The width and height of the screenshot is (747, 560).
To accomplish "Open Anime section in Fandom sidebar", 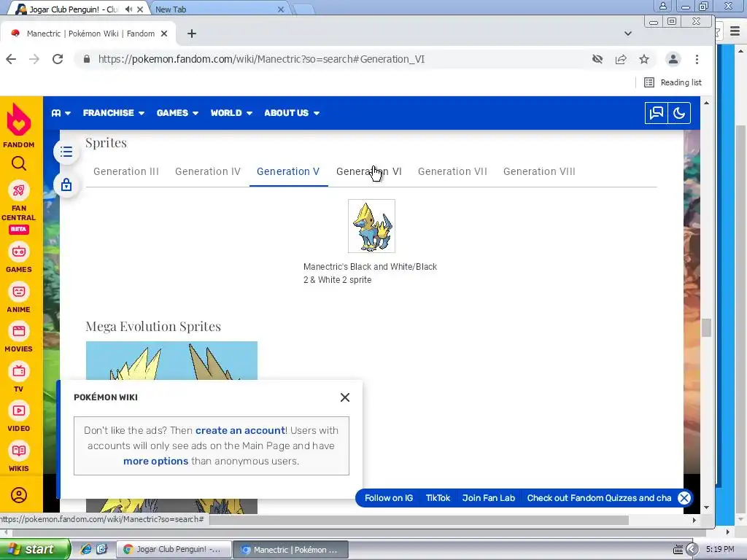I will pyautogui.click(x=18, y=298).
